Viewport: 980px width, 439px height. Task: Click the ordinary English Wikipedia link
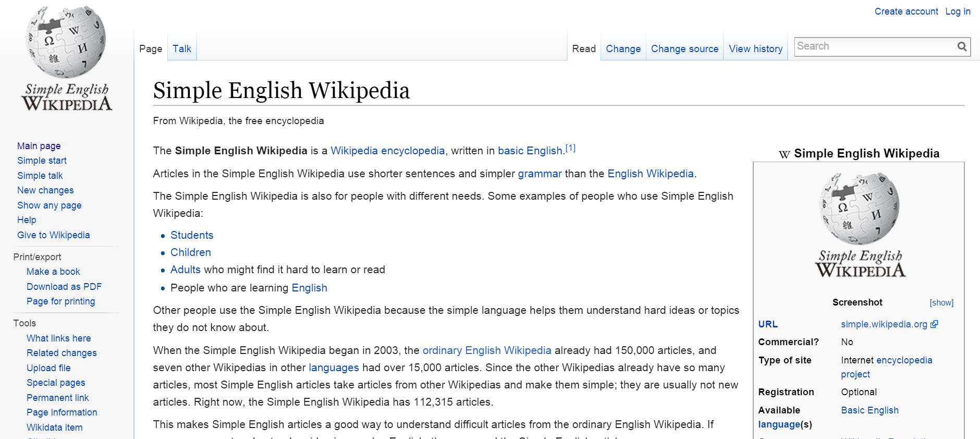pos(487,350)
